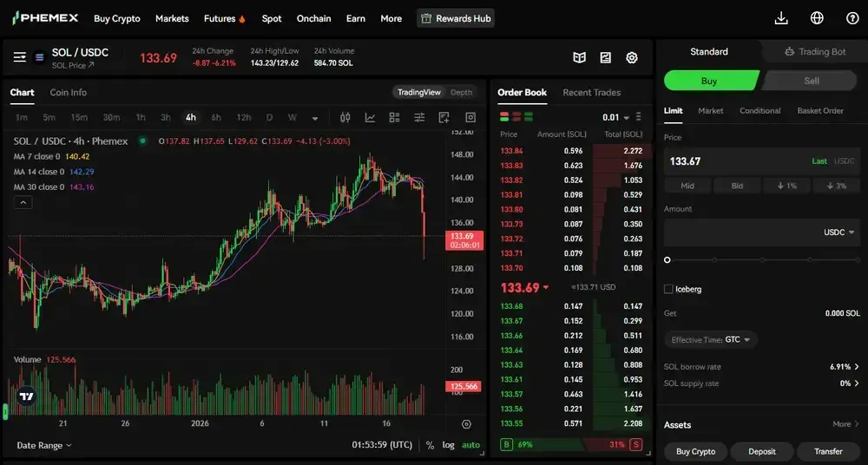The image size is (868, 465).
Task: Select the Sell side toggle
Action: point(811,81)
